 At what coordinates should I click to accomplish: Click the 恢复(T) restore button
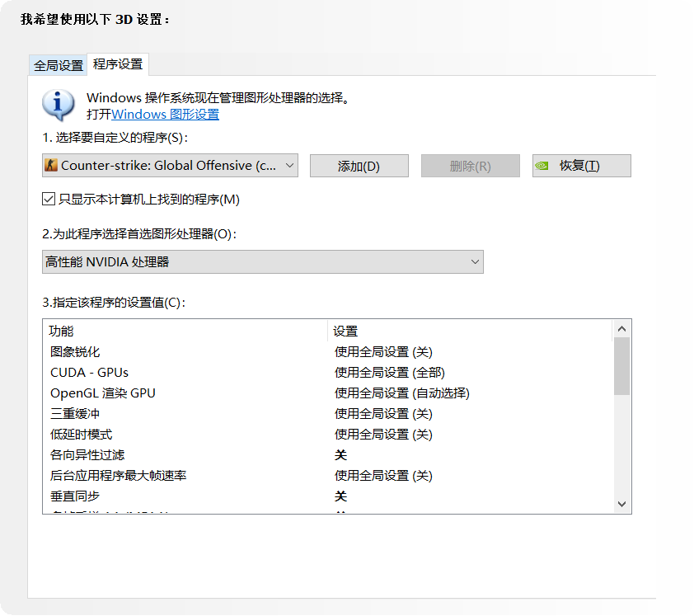pos(582,166)
